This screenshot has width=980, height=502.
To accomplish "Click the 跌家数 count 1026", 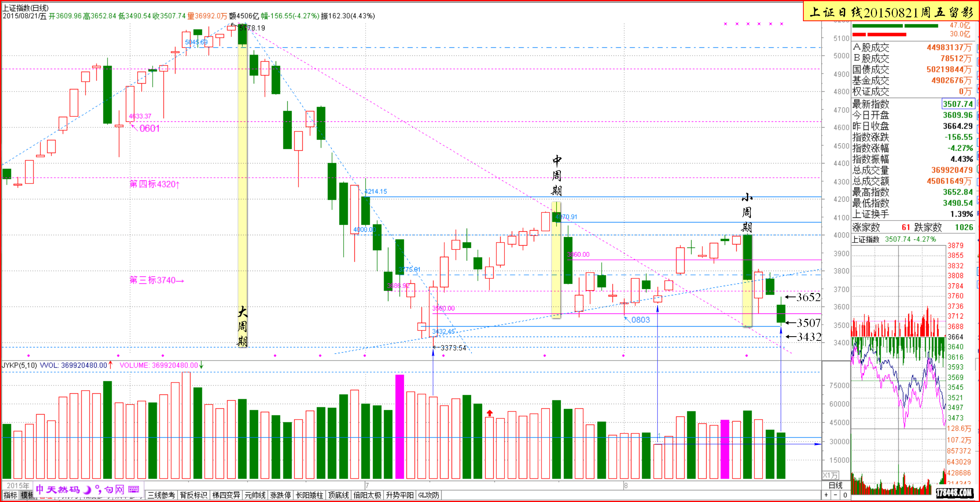I will [964, 227].
